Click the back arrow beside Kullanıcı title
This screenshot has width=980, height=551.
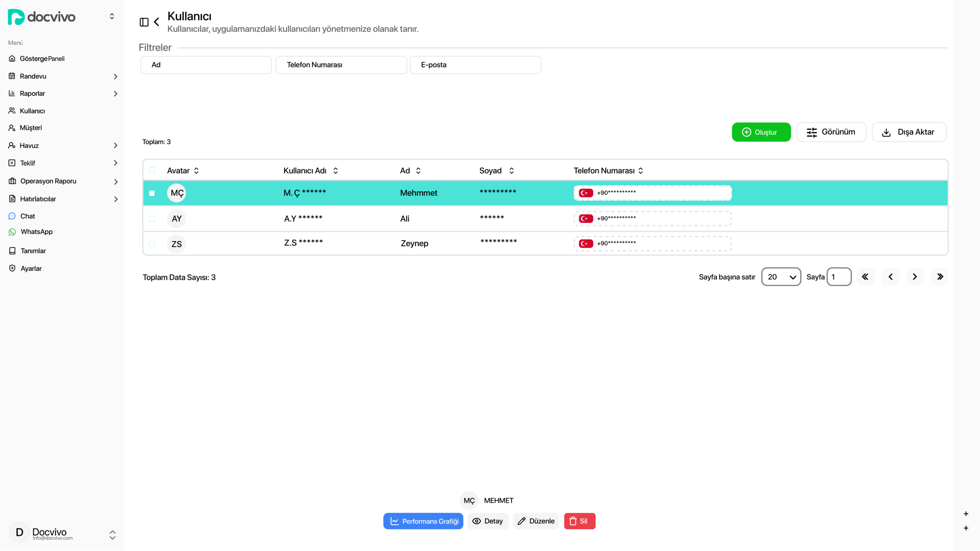coord(157,22)
